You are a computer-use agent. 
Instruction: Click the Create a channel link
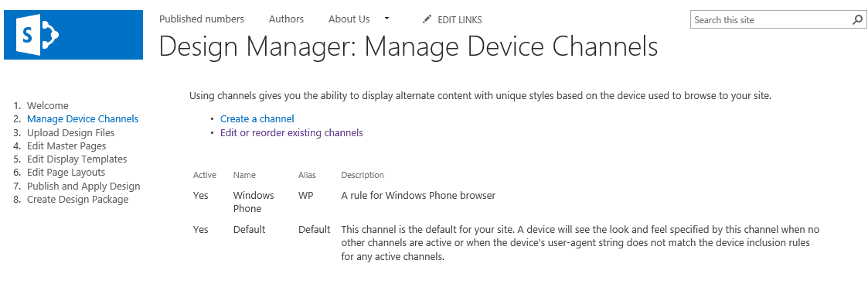pyautogui.click(x=257, y=118)
